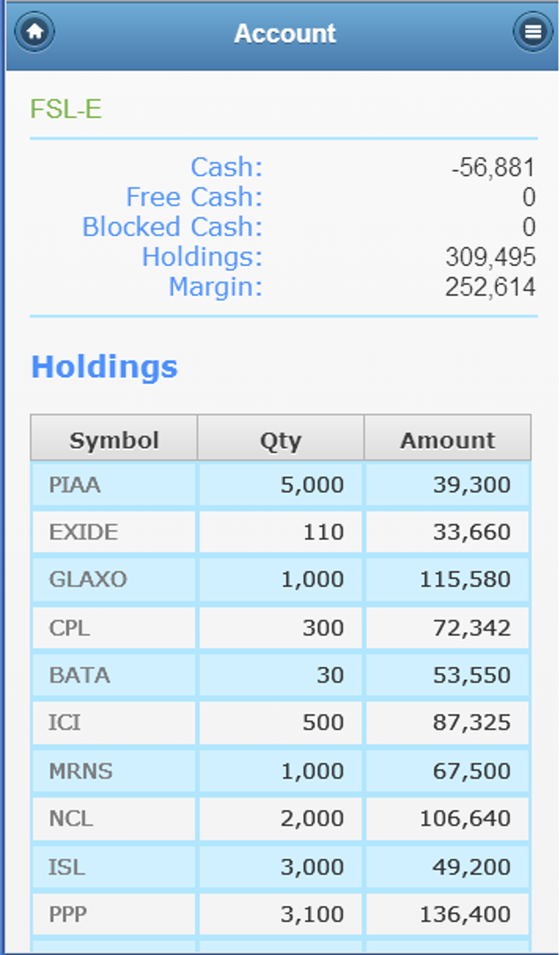The height and width of the screenshot is (955, 560).
Task: Click the Cash balance value -56,881
Action: [x=492, y=167]
